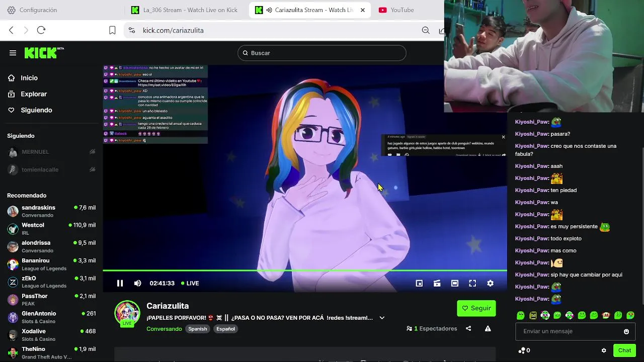Reload the current page
The image size is (644, 362).
(x=41, y=30)
